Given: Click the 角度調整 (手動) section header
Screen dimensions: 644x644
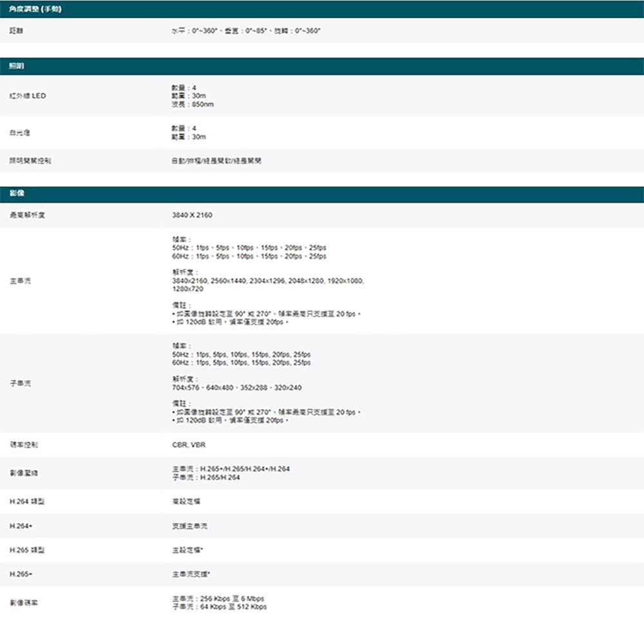Looking at the screenshot, I should pos(36,8).
